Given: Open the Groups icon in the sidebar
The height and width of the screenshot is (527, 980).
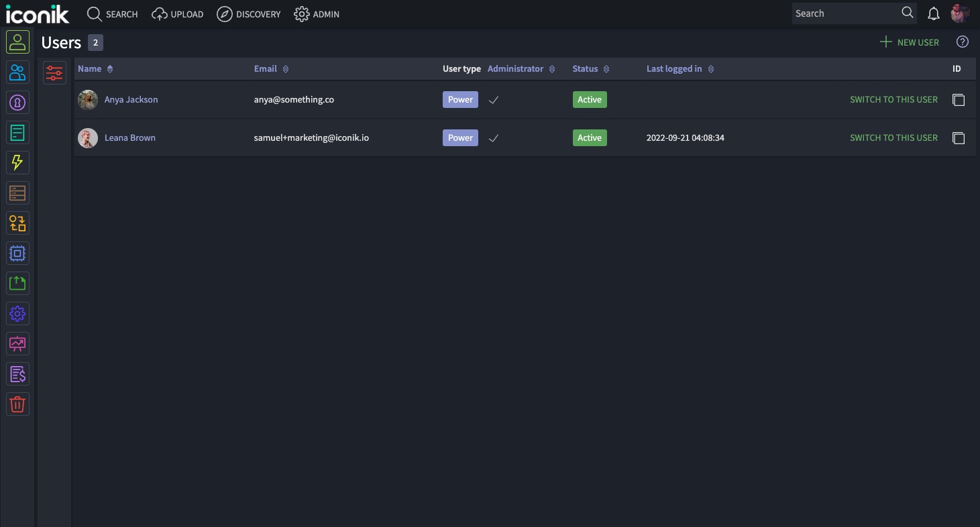Looking at the screenshot, I should tap(17, 72).
